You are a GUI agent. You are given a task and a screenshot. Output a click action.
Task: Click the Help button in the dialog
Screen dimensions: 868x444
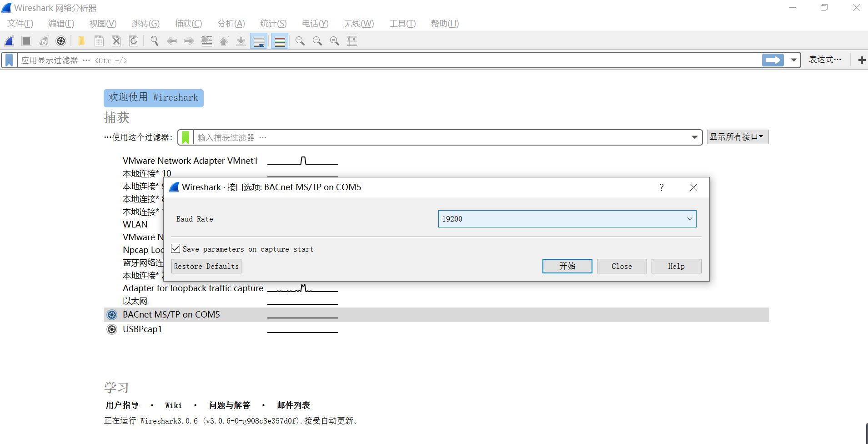[677, 266]
